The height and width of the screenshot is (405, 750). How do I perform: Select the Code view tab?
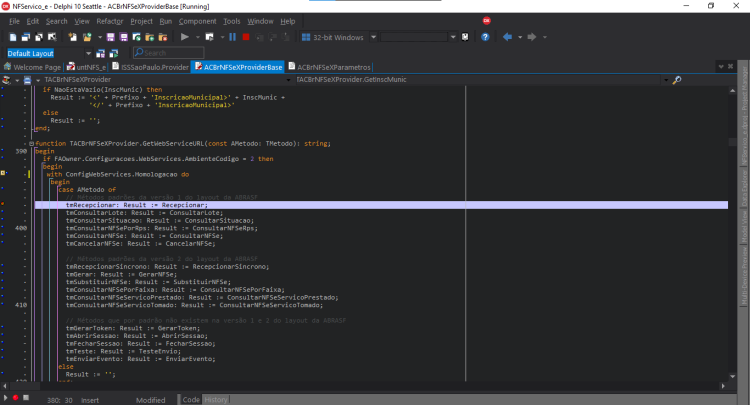[x=191, y=400]
